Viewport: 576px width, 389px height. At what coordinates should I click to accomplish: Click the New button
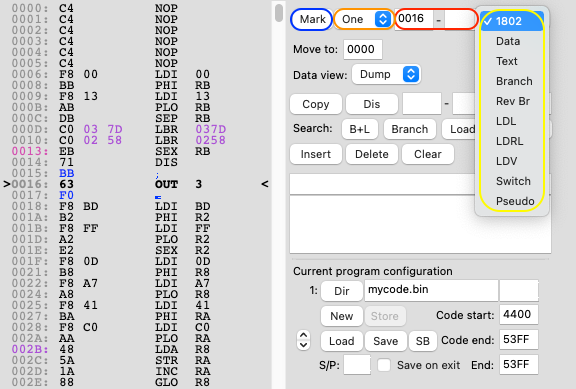342,316
